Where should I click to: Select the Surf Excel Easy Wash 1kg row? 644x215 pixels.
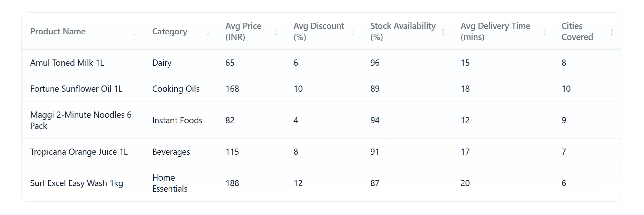pyautogui.click(x=77, y=183)
